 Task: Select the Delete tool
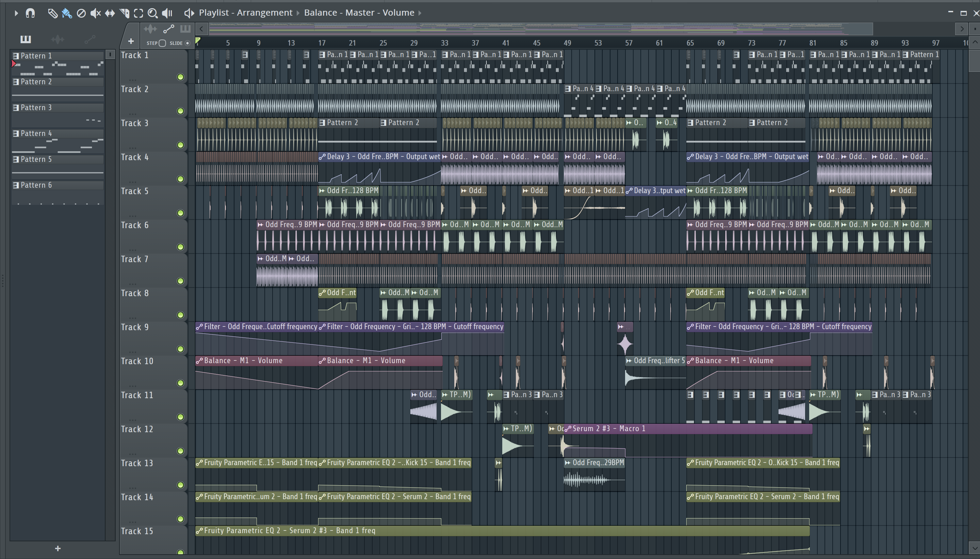81,13
